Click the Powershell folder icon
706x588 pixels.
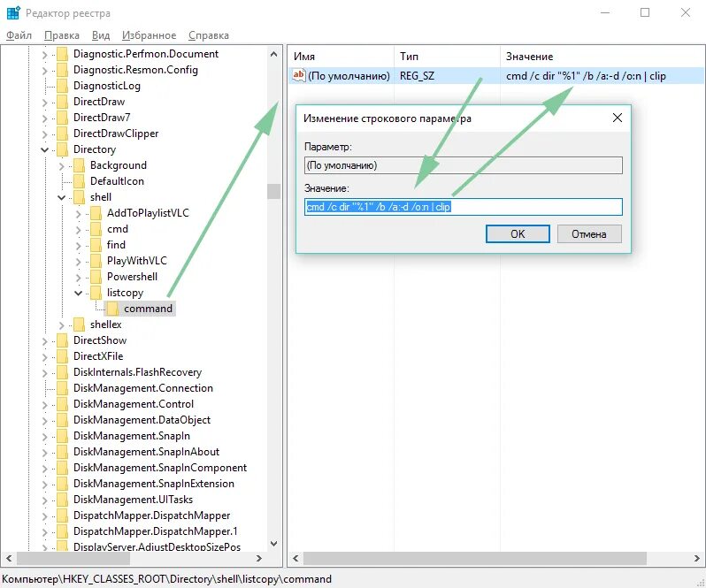(x=96, y=277)
